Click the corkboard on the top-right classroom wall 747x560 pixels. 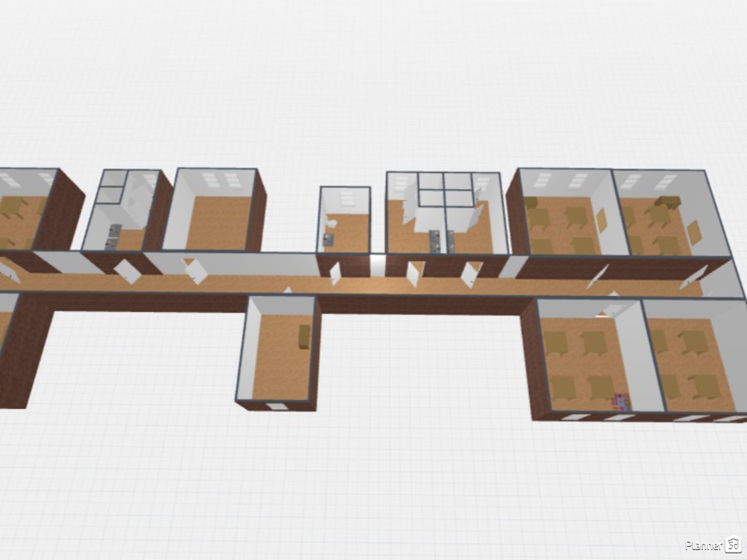tap(693, 234)
